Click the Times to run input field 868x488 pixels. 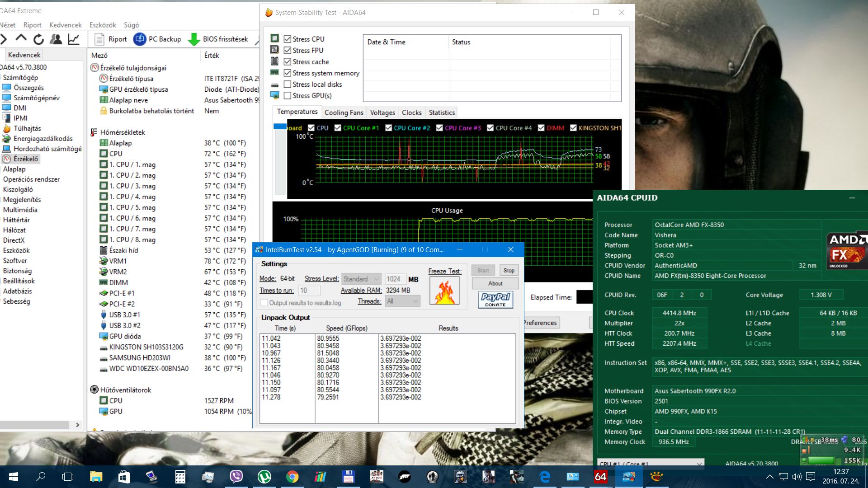309,290
